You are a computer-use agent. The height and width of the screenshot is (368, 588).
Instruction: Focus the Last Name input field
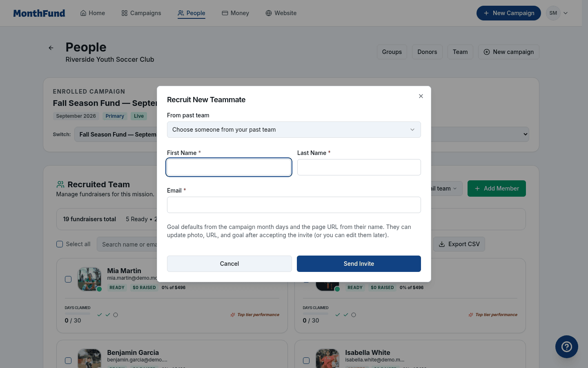click(x=359, y=167)
